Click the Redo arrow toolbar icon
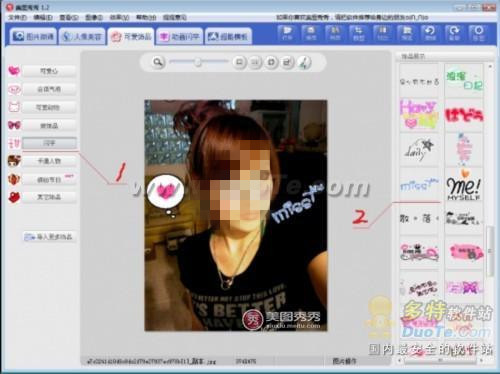Viewport: 500px width, 374px height. click(454, 33)
